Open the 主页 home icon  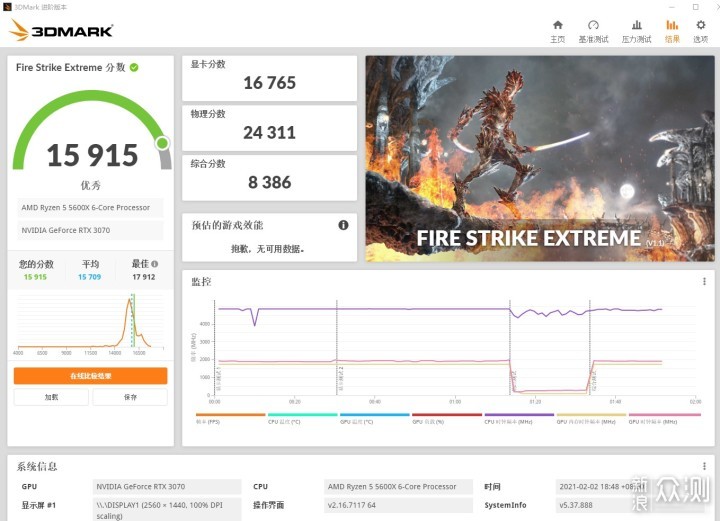click(557, 31)
